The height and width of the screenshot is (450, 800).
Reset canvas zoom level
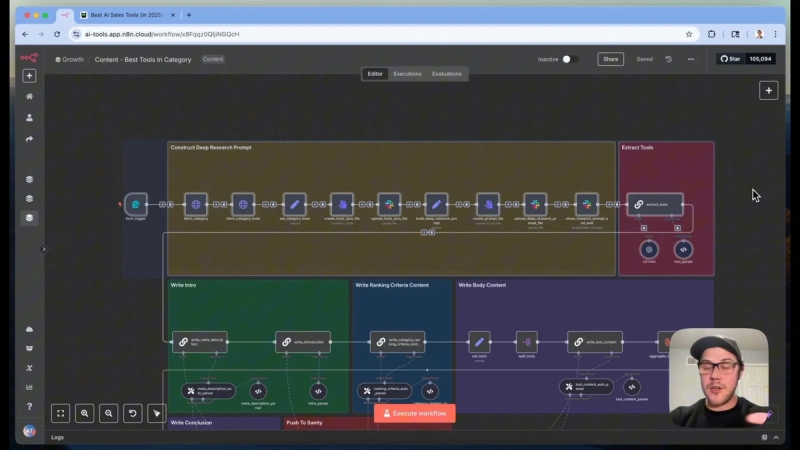(x=133, y=413)
